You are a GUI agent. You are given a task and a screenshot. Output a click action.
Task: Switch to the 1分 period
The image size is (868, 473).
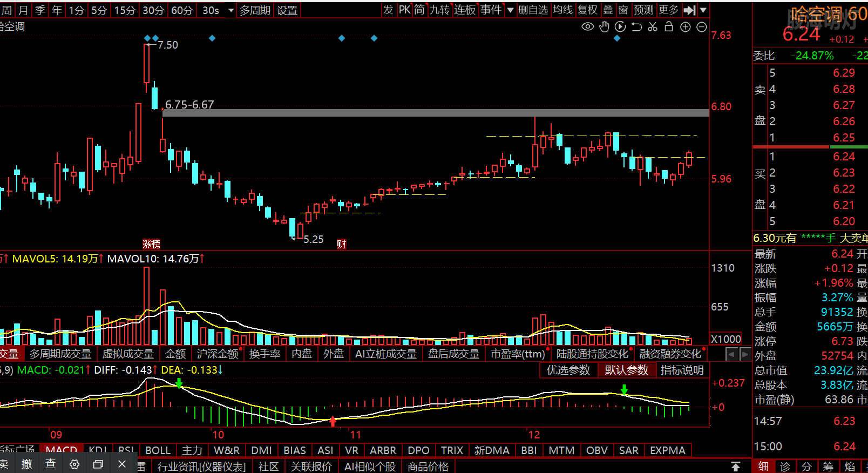[77, 10]
